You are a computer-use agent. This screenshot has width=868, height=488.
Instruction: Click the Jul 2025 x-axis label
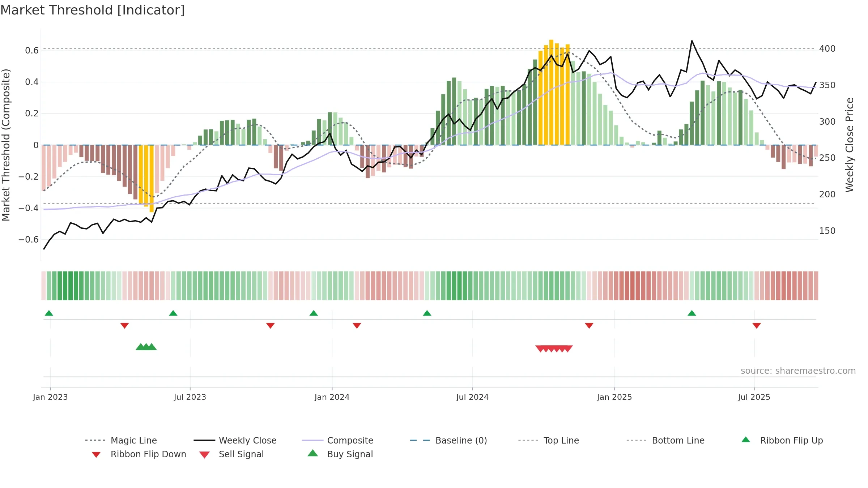[x=754, y=397]
